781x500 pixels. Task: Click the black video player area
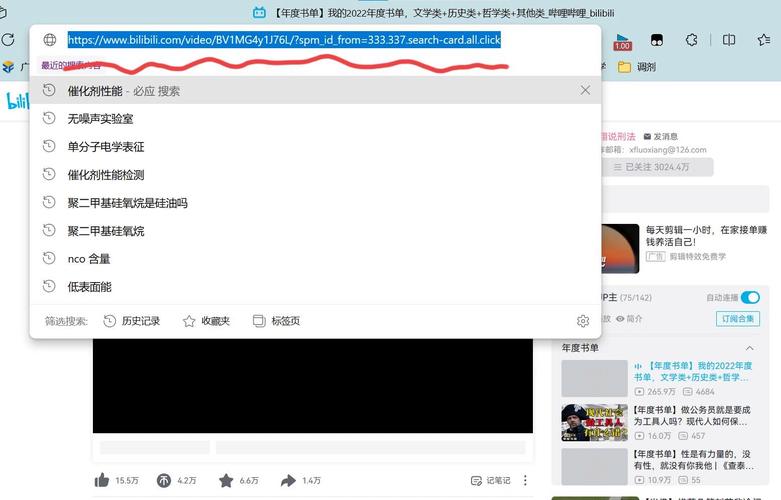pyautogui.click(x=313, y=386)
